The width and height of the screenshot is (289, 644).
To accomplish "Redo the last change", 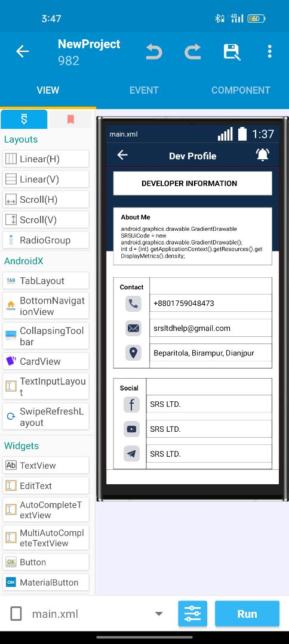I will pos(192,52).
